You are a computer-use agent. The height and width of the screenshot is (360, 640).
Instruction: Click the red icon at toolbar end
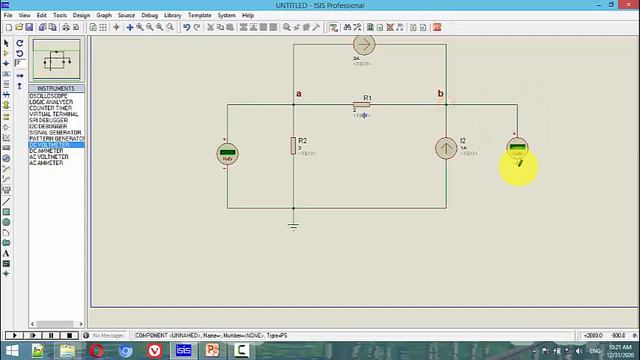(437, 27)
